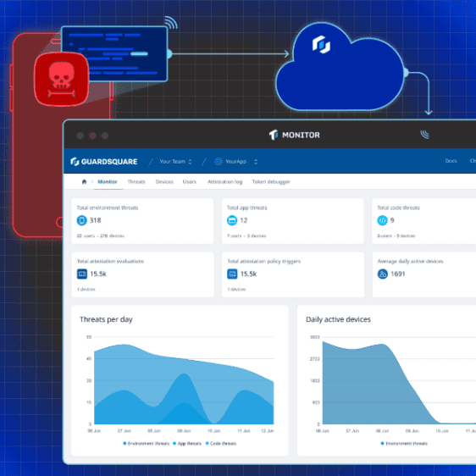The image size is (476, 476).
Task: Open the YourApp selector dropdown
Action: coord(241,162)
